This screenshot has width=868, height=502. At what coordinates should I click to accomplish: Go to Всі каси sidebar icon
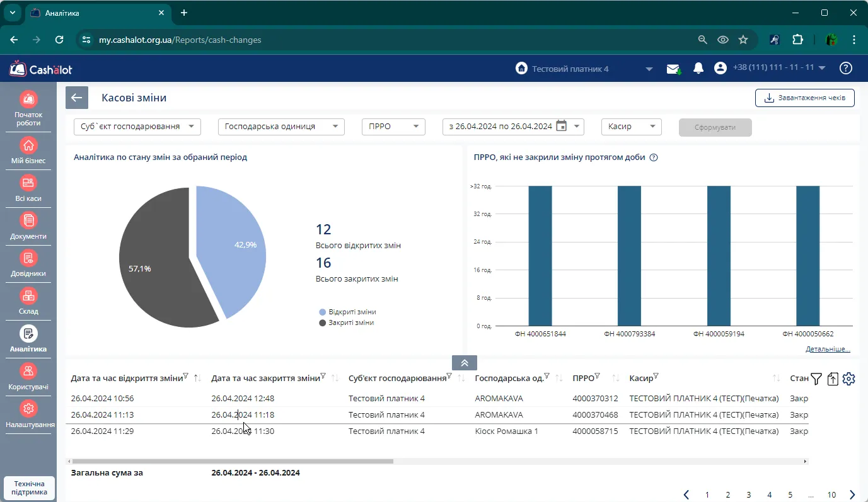tap(28, 188)
